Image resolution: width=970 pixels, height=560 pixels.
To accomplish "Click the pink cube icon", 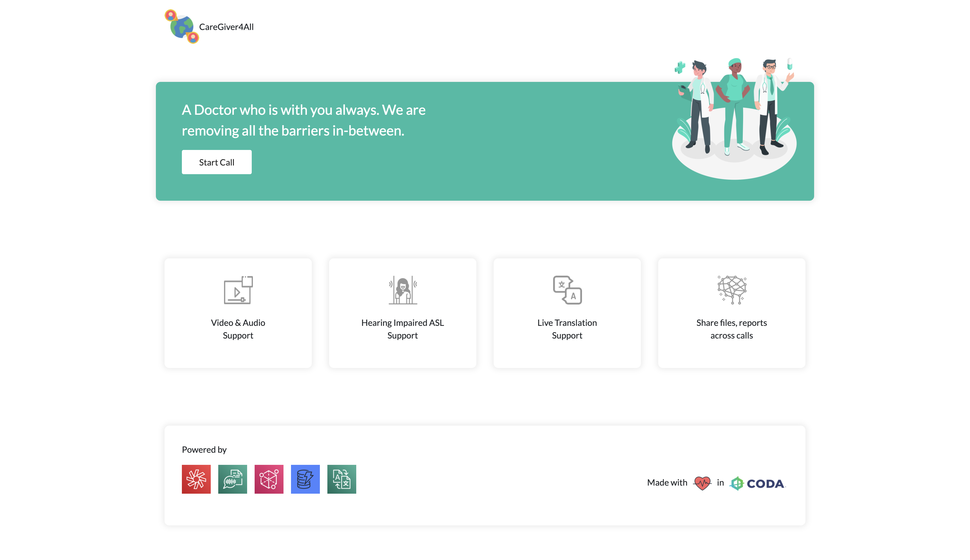I will coord(269,479).
